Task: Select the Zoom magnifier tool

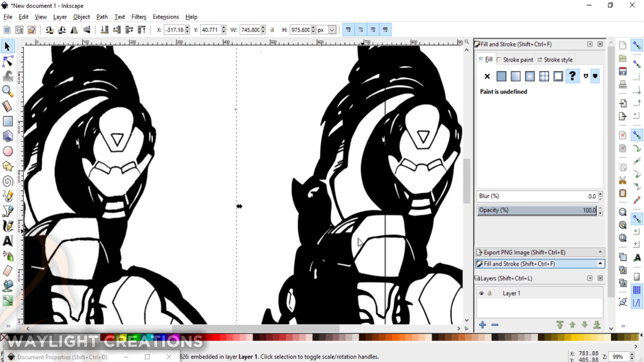Action: [7, 91]
